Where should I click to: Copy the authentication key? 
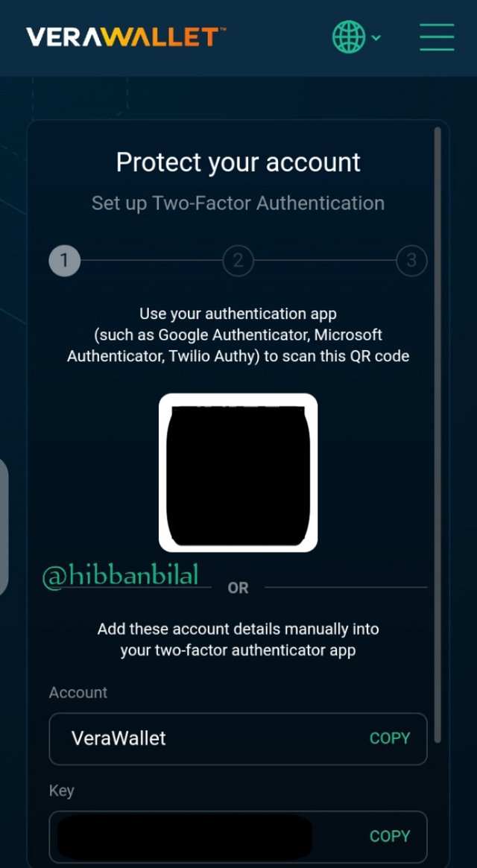tap(390, 836)
